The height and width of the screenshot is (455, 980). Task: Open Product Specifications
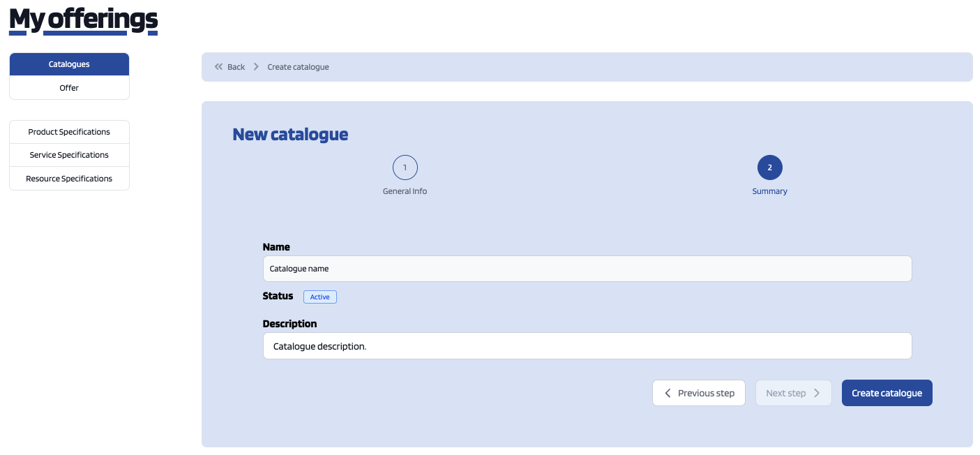click(x=69, y=132)
